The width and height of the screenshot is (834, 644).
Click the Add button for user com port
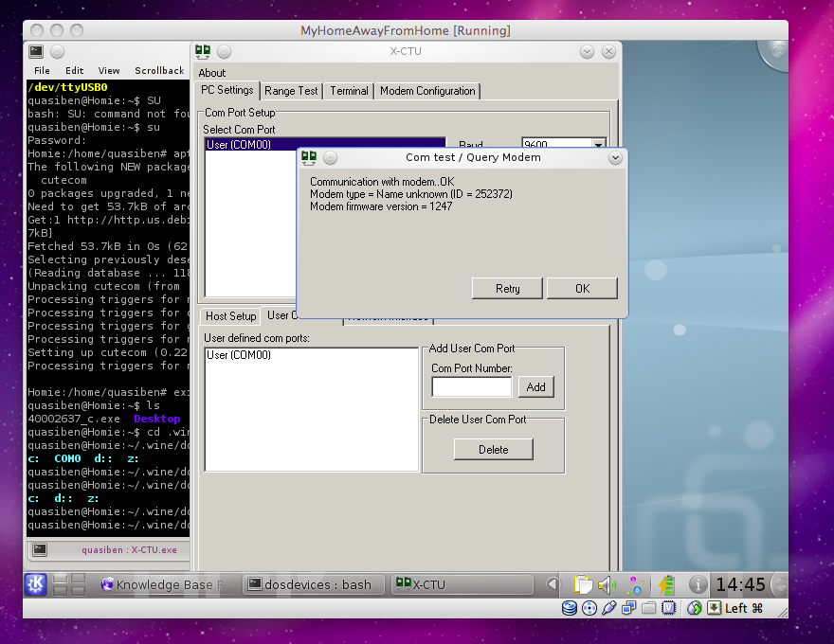pos(536,386)
